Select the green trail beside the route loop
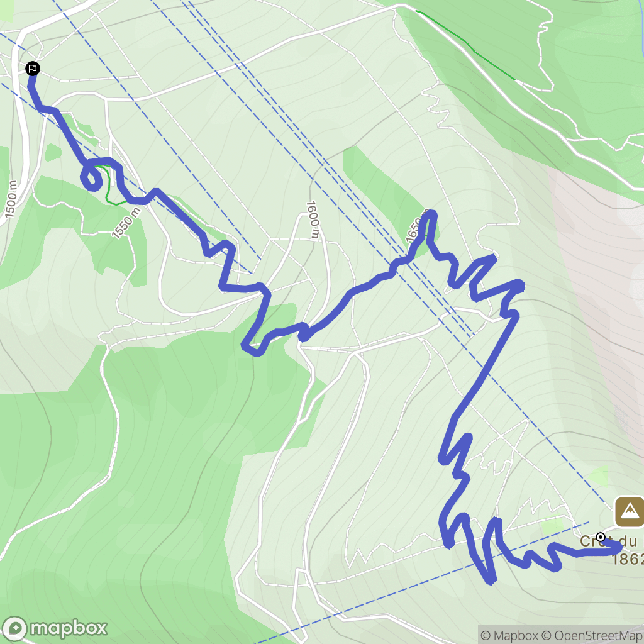The image size is (644, 644). 109,186
